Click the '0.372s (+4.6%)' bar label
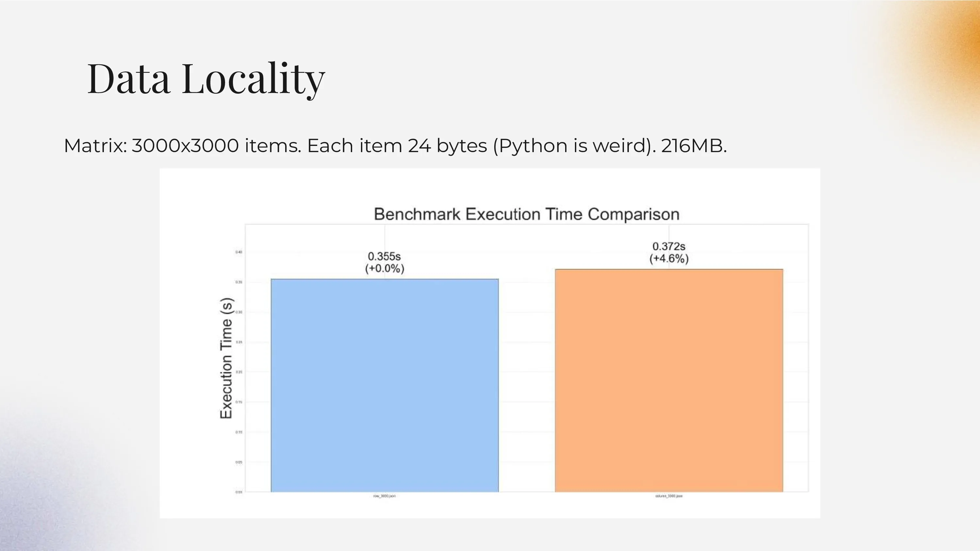Screen dimensions: 980x551 669,253
